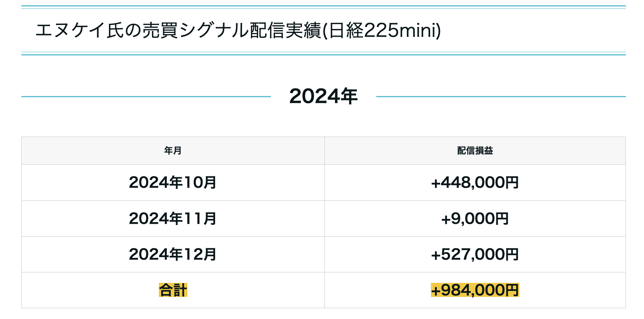644x319 pixels.
Task: Click the 年月 column header
Action: click(x=173, y=151)
